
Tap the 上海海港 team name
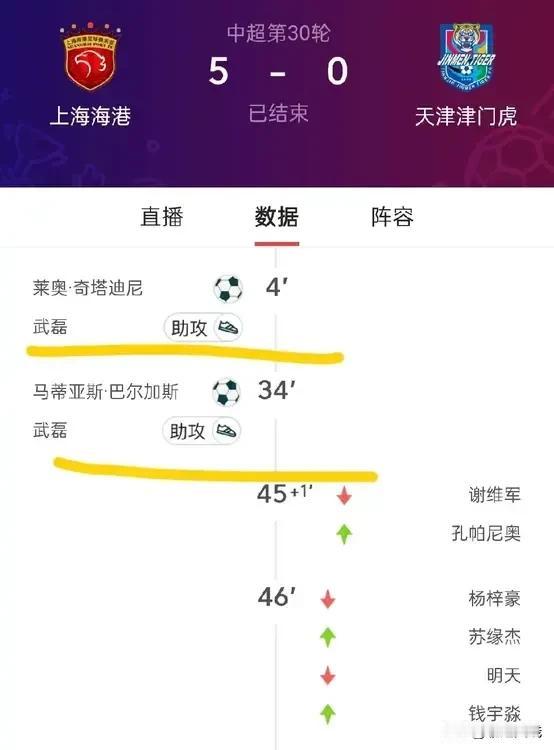pos(90,116)
